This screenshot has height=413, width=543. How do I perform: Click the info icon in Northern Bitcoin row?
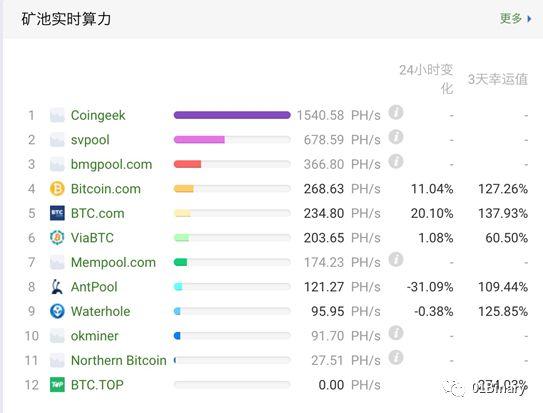point(396,358)
